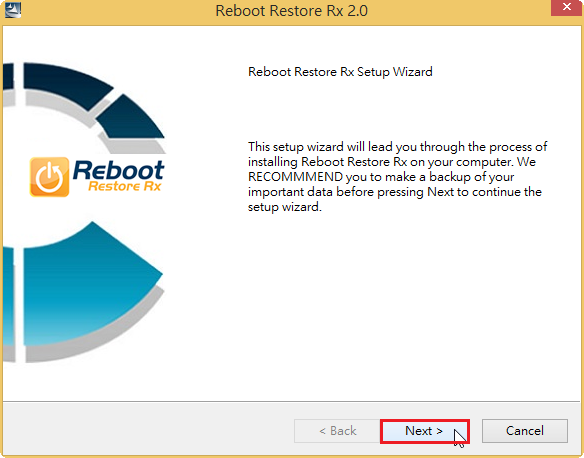Click the Reboot Restore Rx Setup Wizard heading
584x458 pixels.
(340, 71)
